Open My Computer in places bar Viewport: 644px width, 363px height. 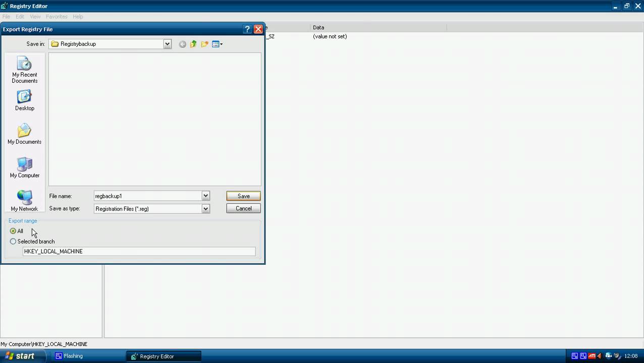(24, 168)
